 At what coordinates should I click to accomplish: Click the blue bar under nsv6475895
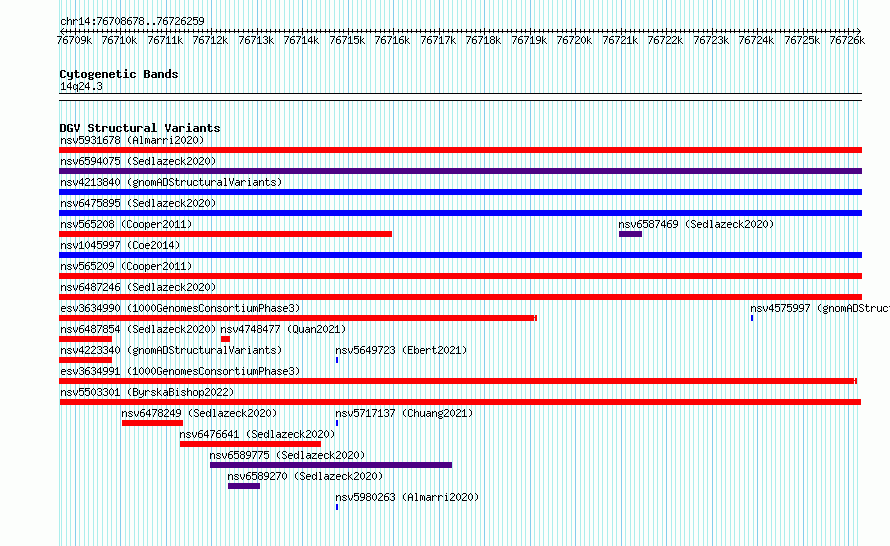coord(460,213)
